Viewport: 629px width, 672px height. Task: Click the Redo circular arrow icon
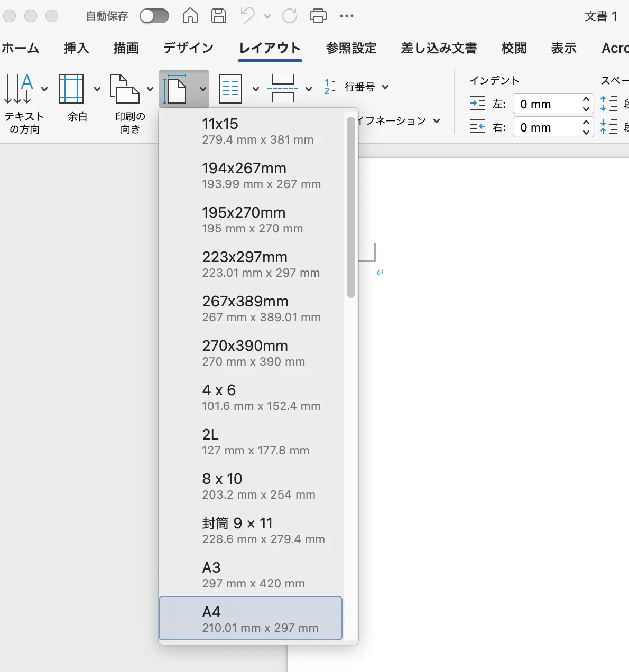pos(290,16)
